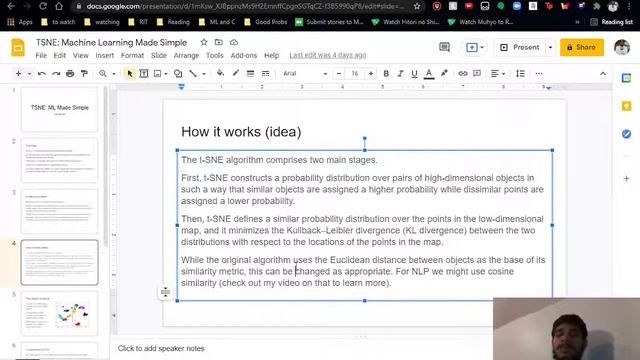
Task: Expand the image insert dropdown
Action: point(166,74)
